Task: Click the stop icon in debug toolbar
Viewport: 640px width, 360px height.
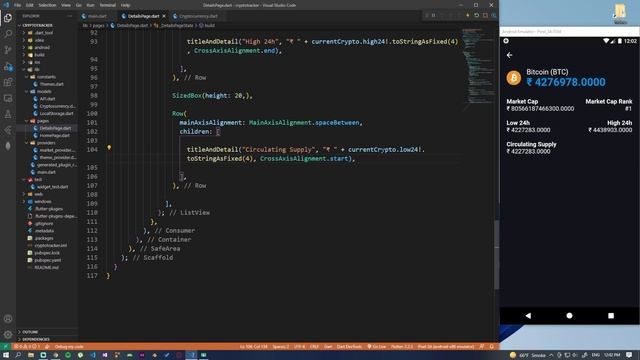Action: click(x=485, y=16)
